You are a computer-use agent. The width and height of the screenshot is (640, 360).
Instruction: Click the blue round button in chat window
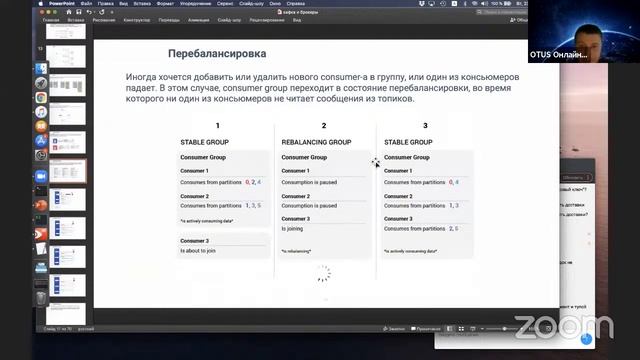tap(586, 339)
